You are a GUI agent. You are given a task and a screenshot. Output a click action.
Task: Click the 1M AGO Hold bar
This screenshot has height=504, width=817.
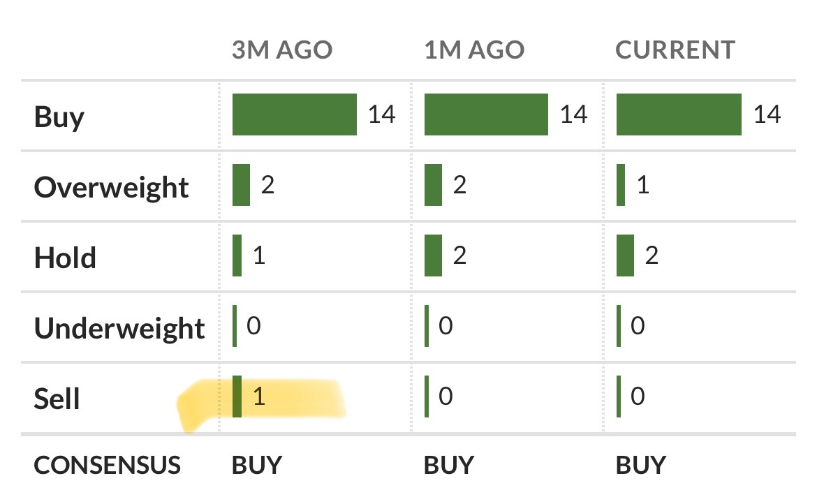433,255
